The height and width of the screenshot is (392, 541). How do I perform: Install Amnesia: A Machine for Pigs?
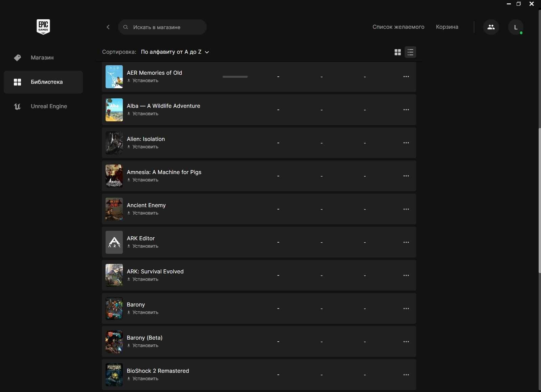pos(143,180)
